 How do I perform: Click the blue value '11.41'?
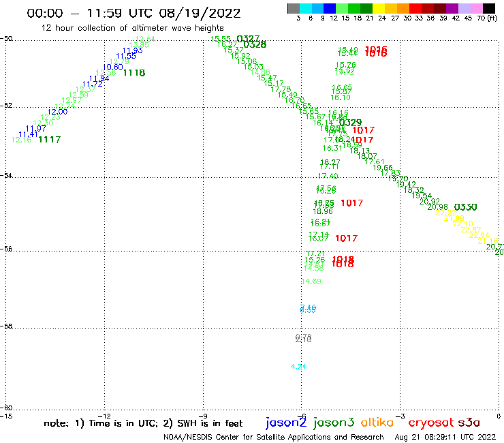coord(28,134)
